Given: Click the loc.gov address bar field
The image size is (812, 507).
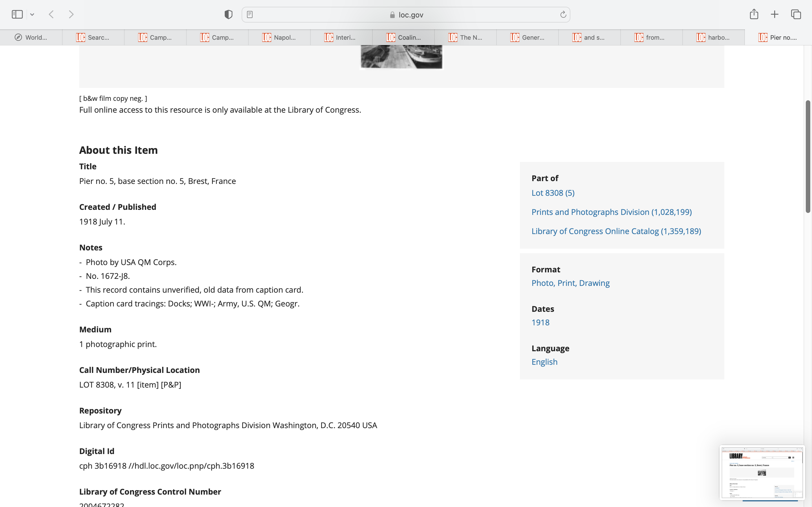Looking at the screenshot, I should (406, 15).
